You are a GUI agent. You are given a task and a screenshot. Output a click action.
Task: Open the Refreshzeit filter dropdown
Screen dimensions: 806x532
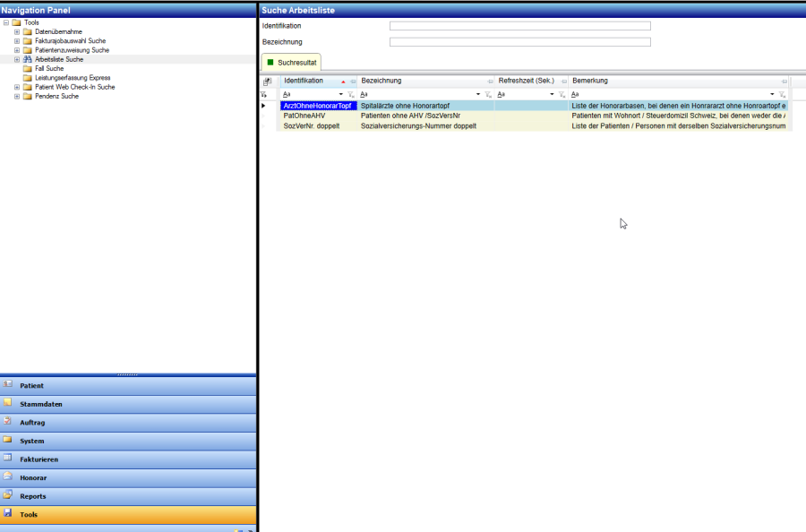553,95
